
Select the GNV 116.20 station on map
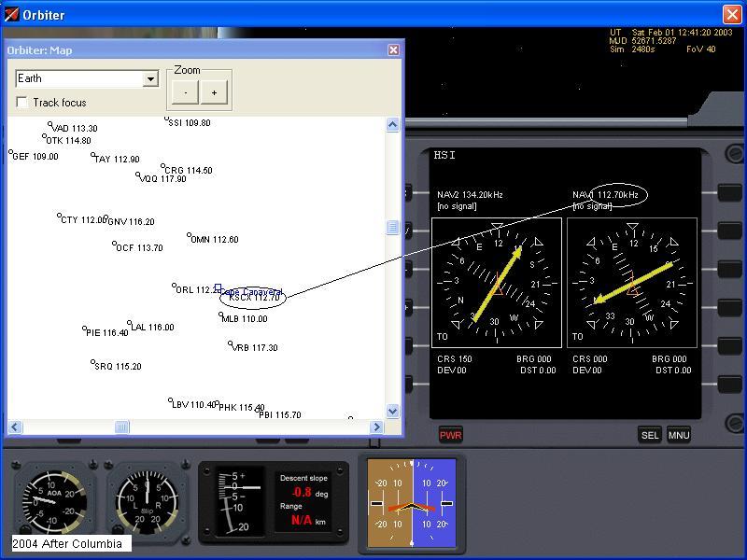pos(130,221)
